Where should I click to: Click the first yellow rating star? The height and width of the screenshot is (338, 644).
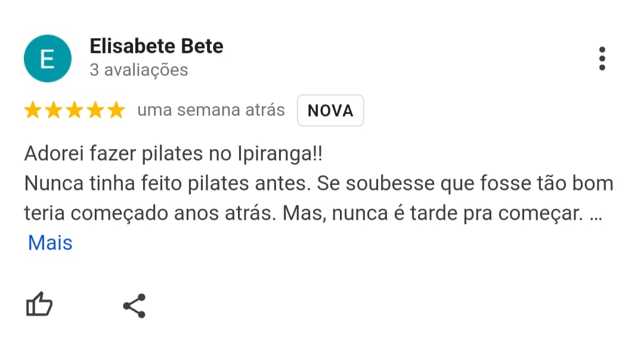coord(32,110)
